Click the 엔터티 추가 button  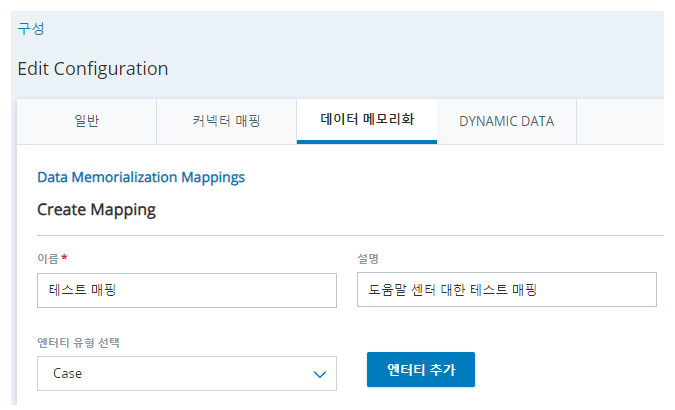pyautogui.click(x=421, y=370)
